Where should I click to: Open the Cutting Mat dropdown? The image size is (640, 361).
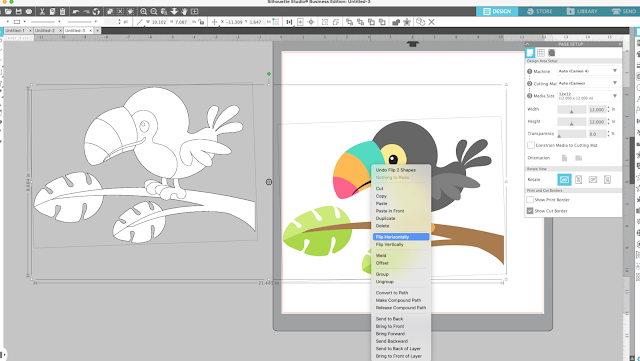click(589, 83)
